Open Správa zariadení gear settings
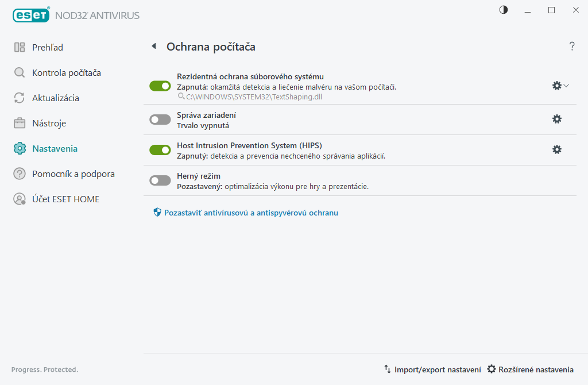The height and width of the screenshot is (385, 588). (x=556, y=119)
